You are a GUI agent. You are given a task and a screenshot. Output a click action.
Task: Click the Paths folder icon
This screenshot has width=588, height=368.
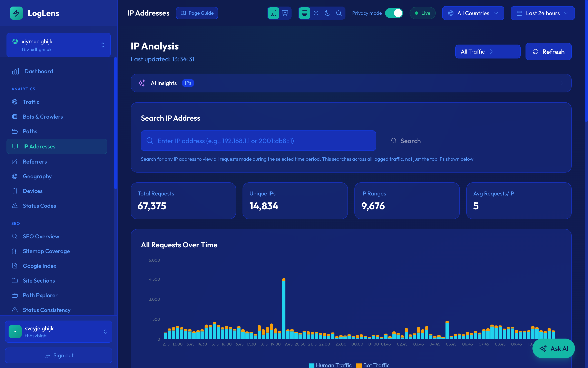15,131
